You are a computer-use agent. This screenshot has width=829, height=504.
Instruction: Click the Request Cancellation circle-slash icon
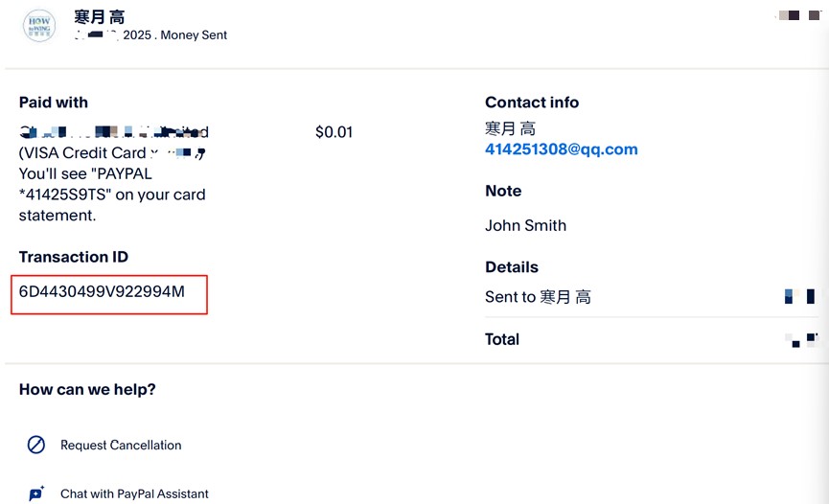pyautogui.click(x=36, y=445)
